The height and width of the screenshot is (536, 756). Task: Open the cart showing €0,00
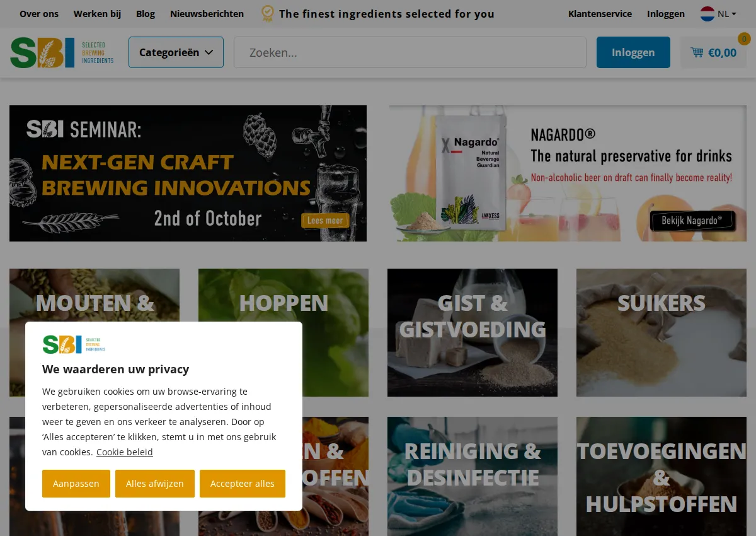click(714, 52)
